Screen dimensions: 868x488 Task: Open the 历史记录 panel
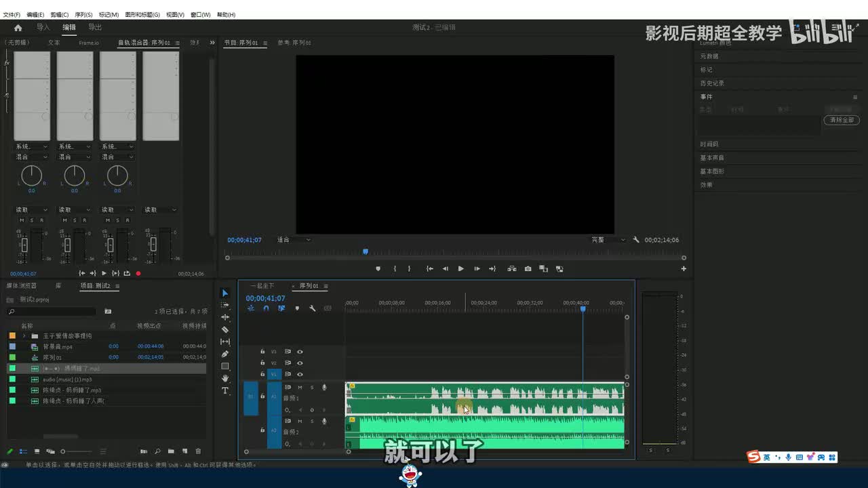click(712, 83)
